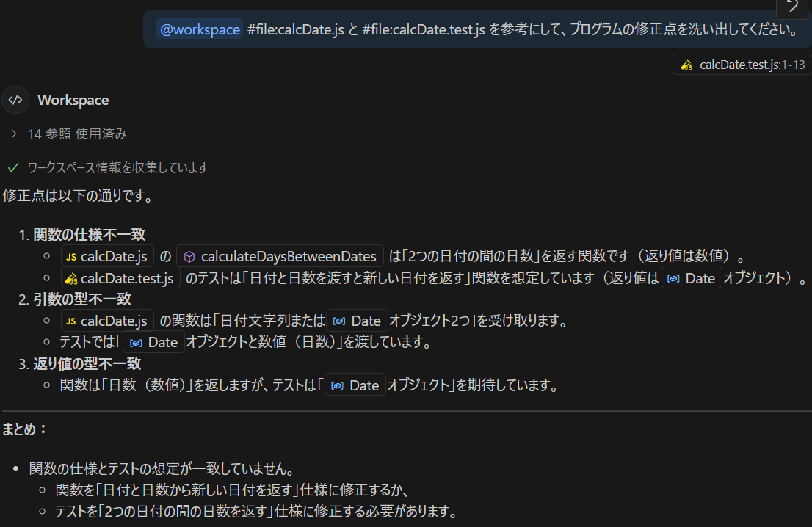Screen dimensions: 812x527
Task: Click the Workspace code icon avatar
Action: coord(15,100)
